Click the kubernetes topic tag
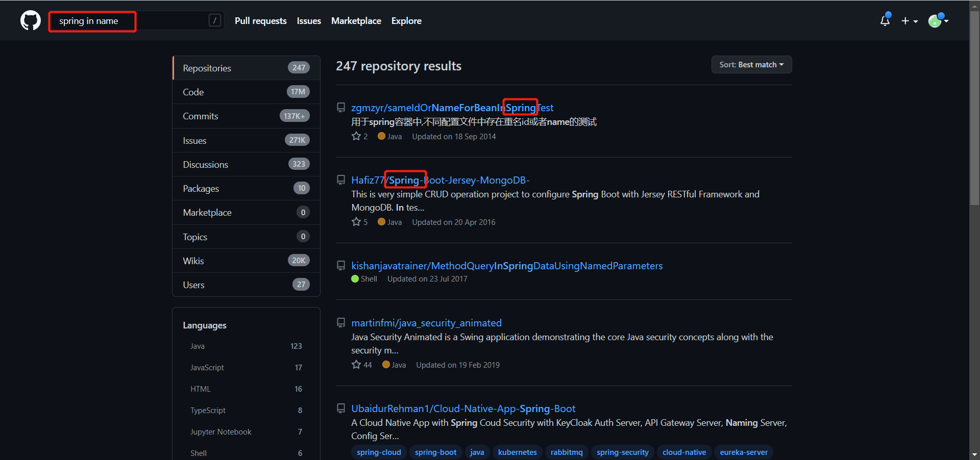 coord(518,452)
